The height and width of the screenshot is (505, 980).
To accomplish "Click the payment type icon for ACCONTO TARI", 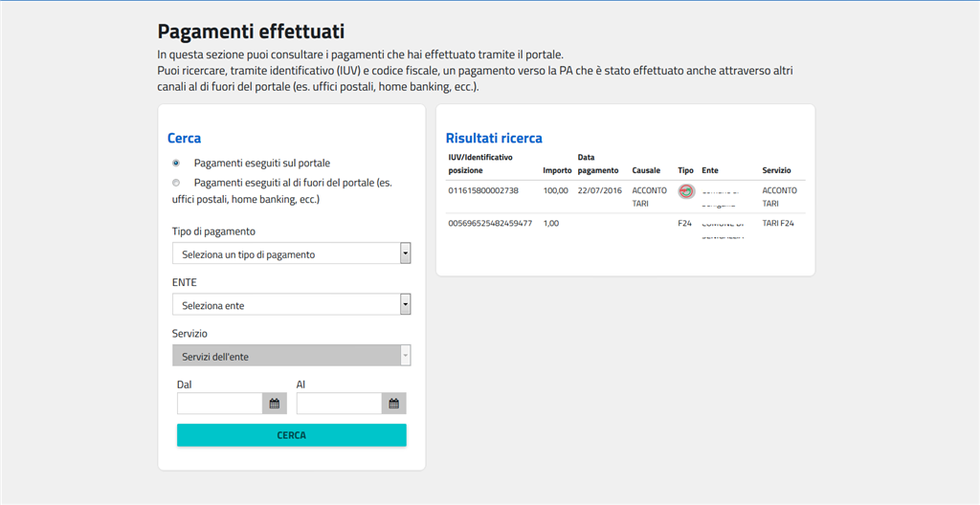I will [x=685, y=191].
